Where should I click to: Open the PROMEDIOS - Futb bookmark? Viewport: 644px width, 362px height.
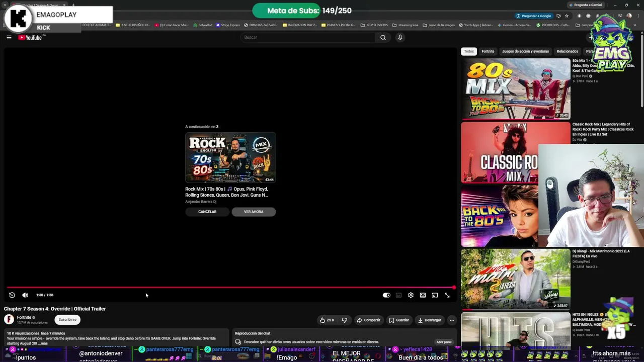[x=552, y=25]
